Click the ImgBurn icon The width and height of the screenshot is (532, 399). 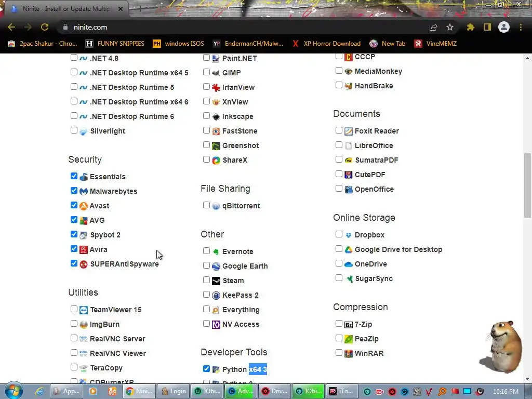click(84, 324)
